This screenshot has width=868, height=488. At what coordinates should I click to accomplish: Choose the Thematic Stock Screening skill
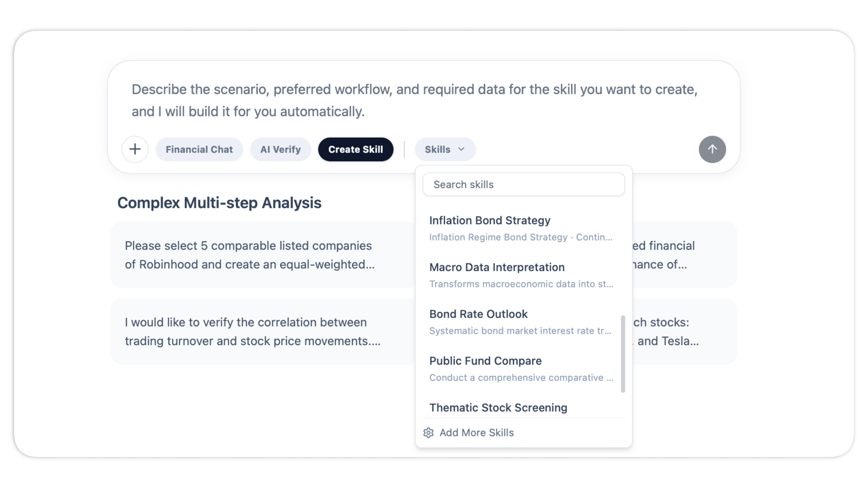tap(498, 408)
